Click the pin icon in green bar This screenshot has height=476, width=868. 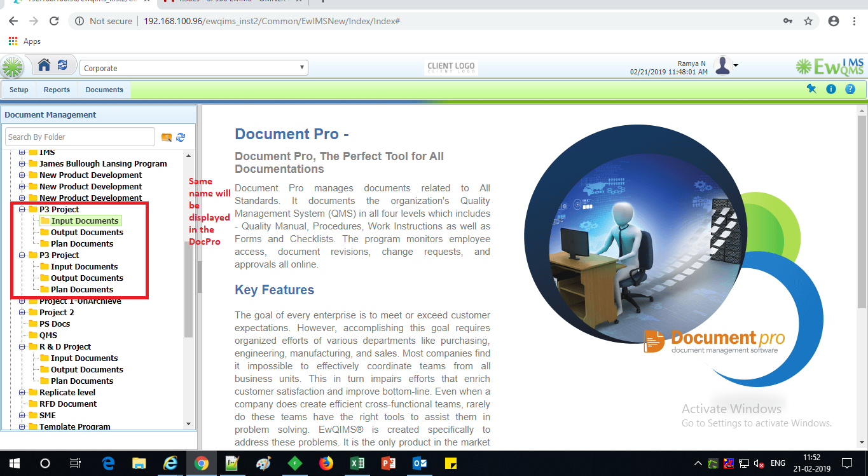[811, 89]
